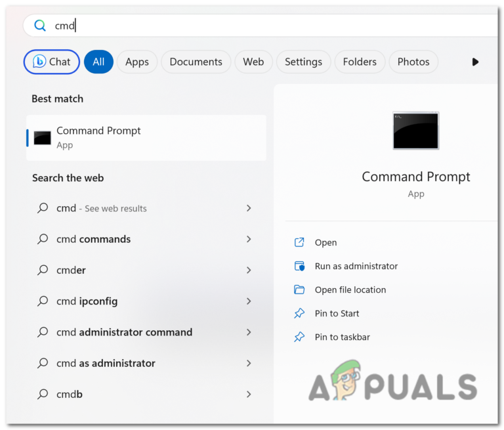Click magnifier icon beside 'cmd - See web results'

tap(43, 208)
